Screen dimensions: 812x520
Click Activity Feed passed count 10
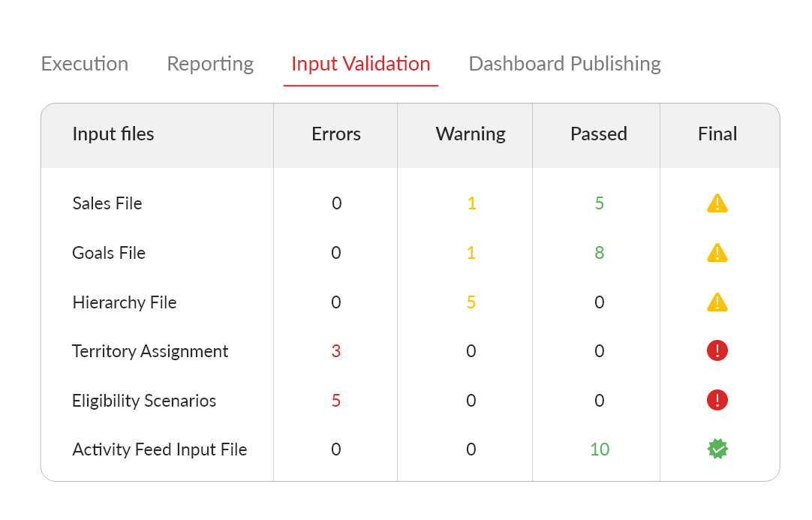coord(600,449)
